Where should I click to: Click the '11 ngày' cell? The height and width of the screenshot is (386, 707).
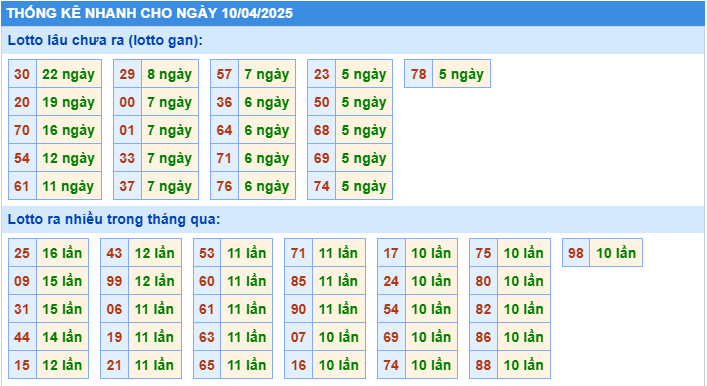coord(69,186)
